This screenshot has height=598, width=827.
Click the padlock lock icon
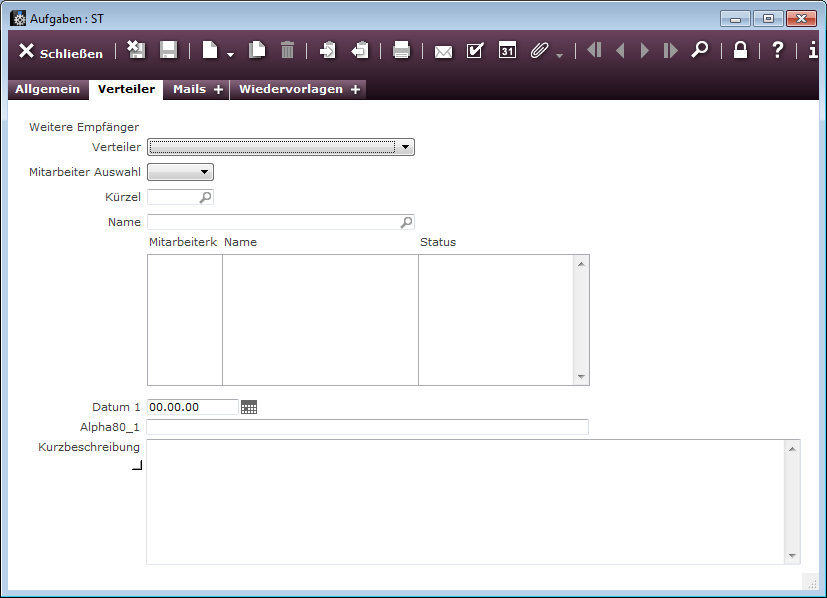(740, 51)
